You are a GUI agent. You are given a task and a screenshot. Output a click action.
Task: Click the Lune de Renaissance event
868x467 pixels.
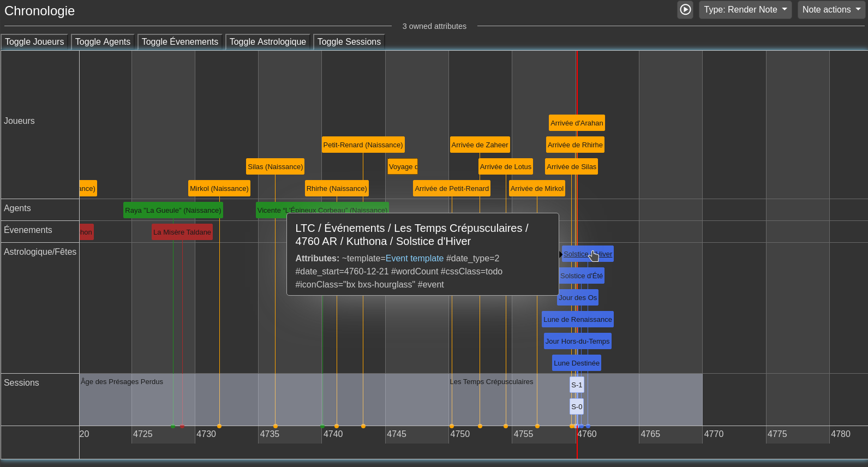(x=577, y=320)
